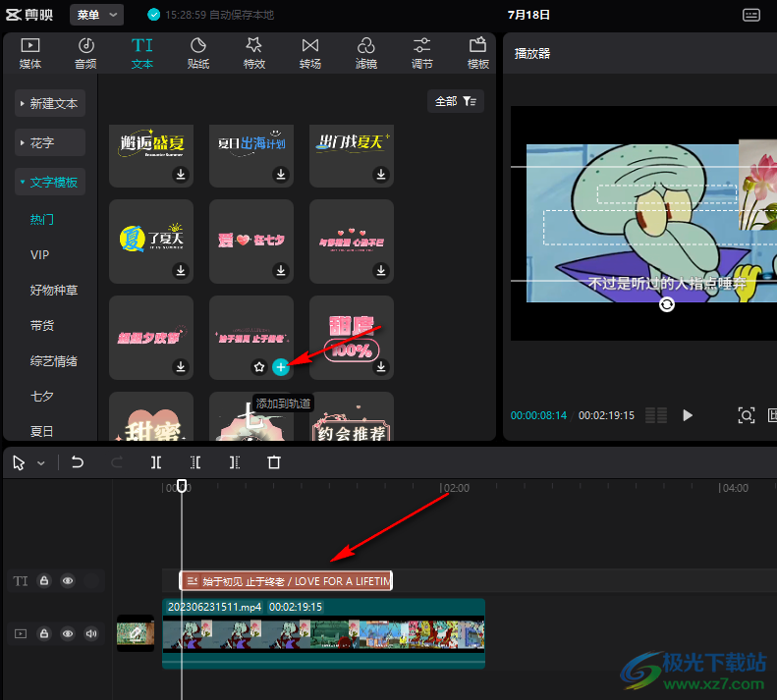Favorite the 始于初见 template with star
The height and width of the screenshot is (700, 777).
pos(259,367)
